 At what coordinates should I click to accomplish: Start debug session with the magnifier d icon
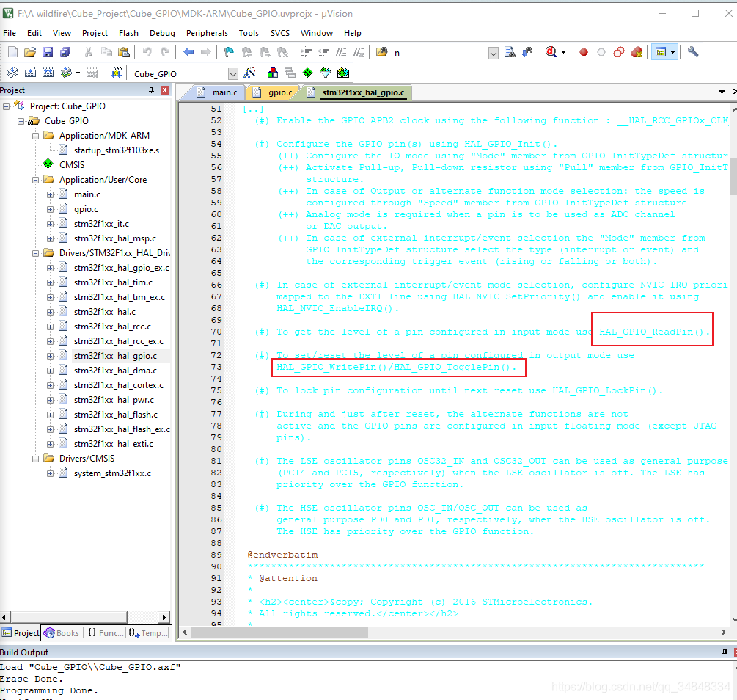(x=551, y=52)
